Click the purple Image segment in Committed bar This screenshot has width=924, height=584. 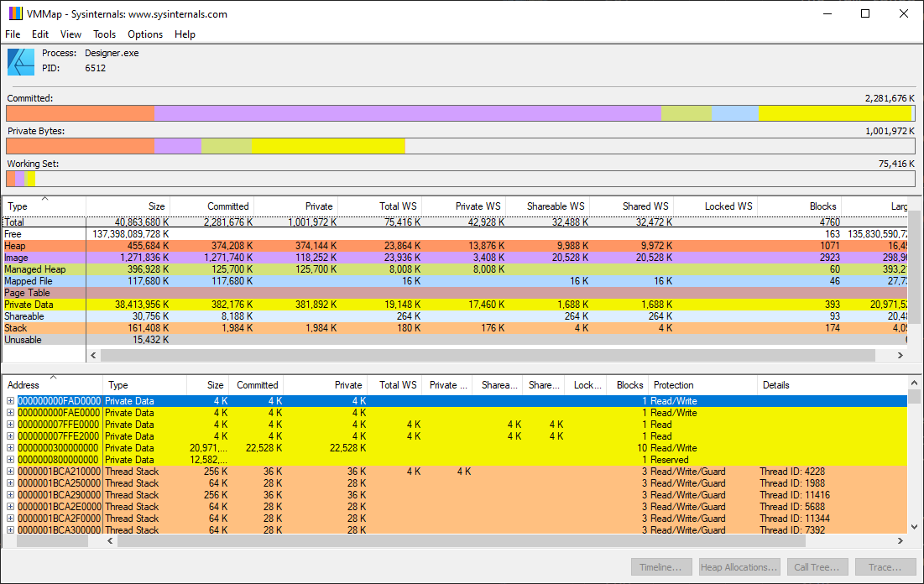click(x=407, y=113)
